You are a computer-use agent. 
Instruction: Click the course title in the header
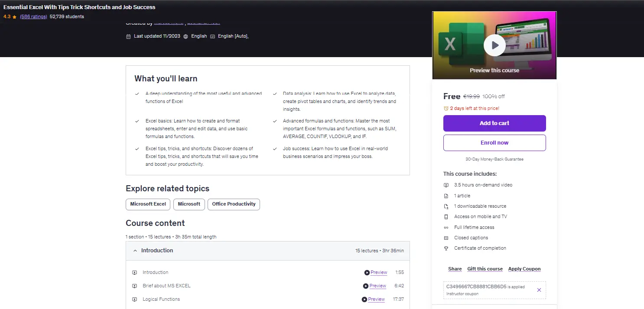click(79, 7)
